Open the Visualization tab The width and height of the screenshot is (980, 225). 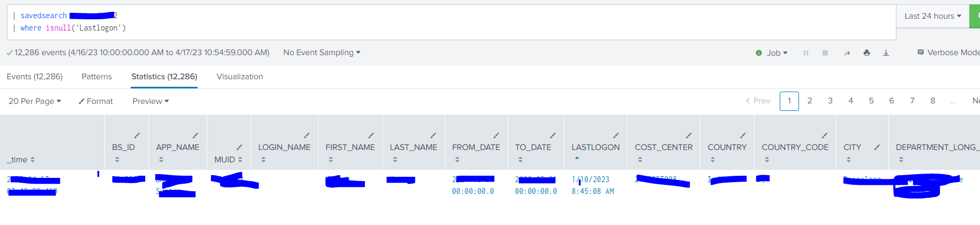(239, 77)
